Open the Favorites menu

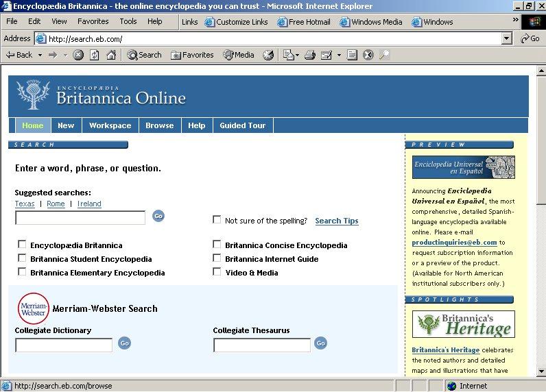pos(93,21)
